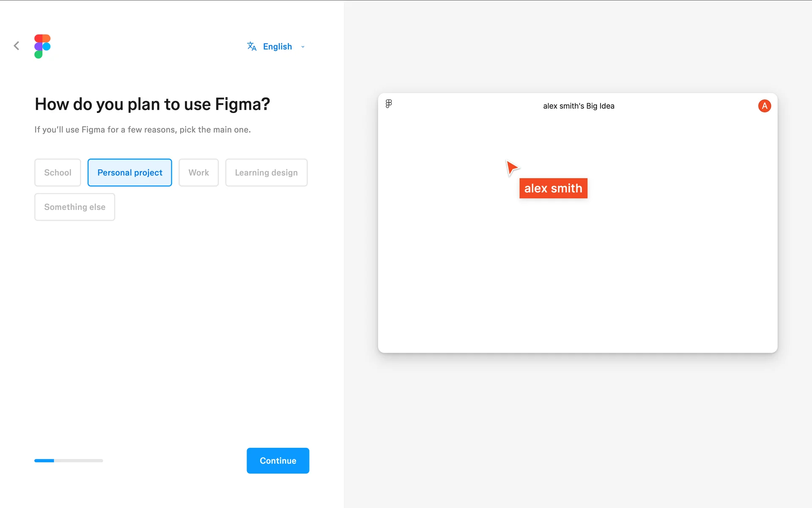Viewport: 812px width, 508px height.
Task: Click the onboarding progress bar
Action: pos(69,461)
